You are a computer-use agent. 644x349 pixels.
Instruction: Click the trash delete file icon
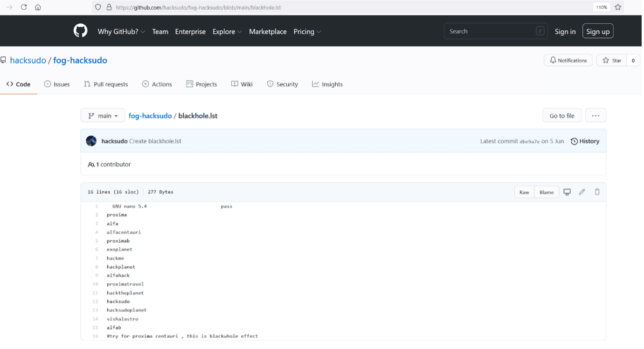597,192
